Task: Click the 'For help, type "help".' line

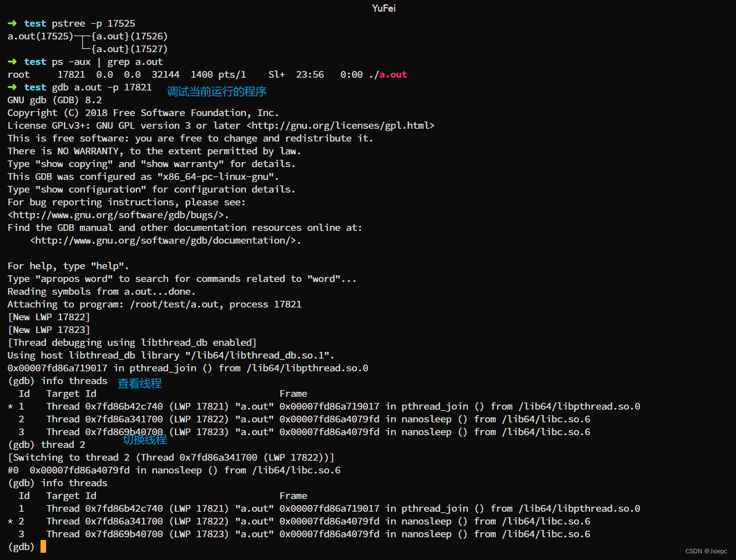Action: pos(68,266)
